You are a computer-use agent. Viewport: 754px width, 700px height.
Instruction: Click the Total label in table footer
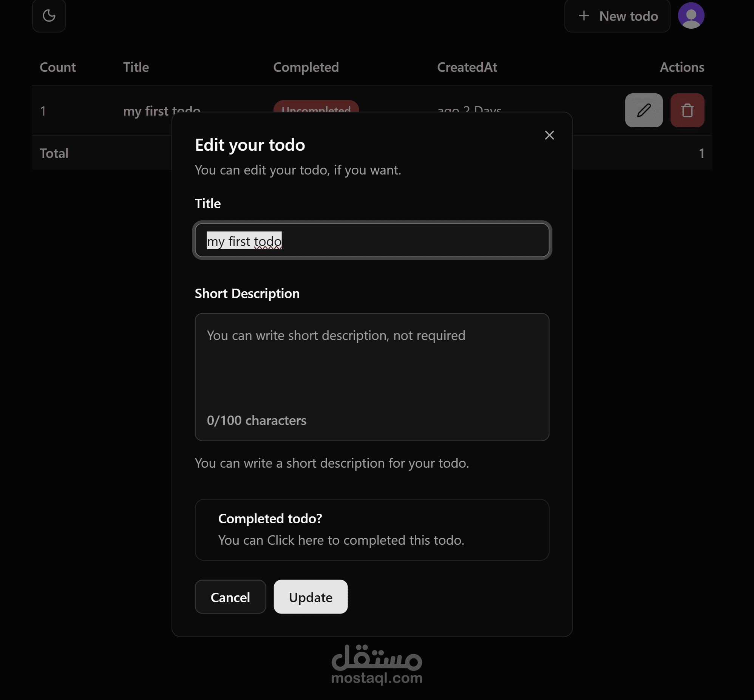coord(54,153)
